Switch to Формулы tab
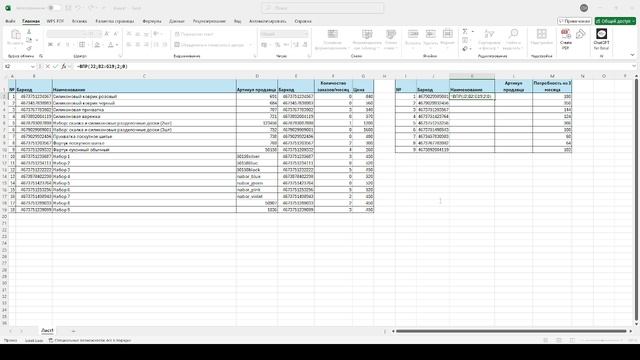 point(152,21)
